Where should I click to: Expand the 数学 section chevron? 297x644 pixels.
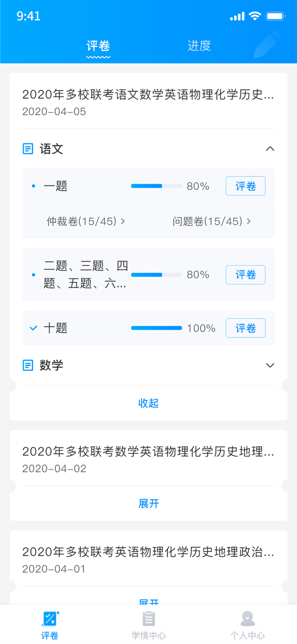[270, 365]
